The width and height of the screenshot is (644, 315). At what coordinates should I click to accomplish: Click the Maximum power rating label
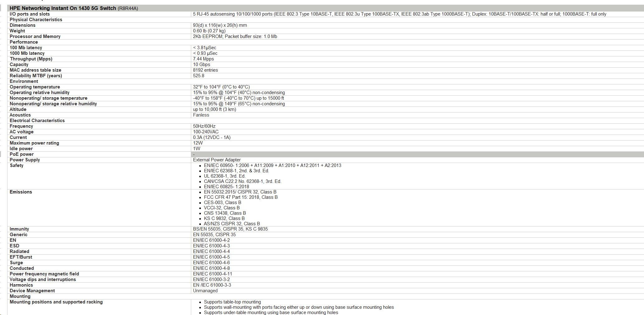coord(34,143)
